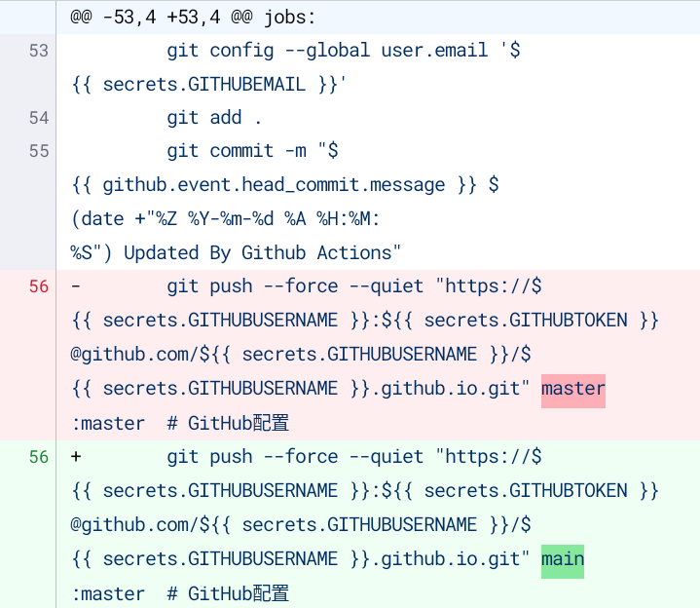Select line number 54 in the gutter

click(x=39, y=118)
